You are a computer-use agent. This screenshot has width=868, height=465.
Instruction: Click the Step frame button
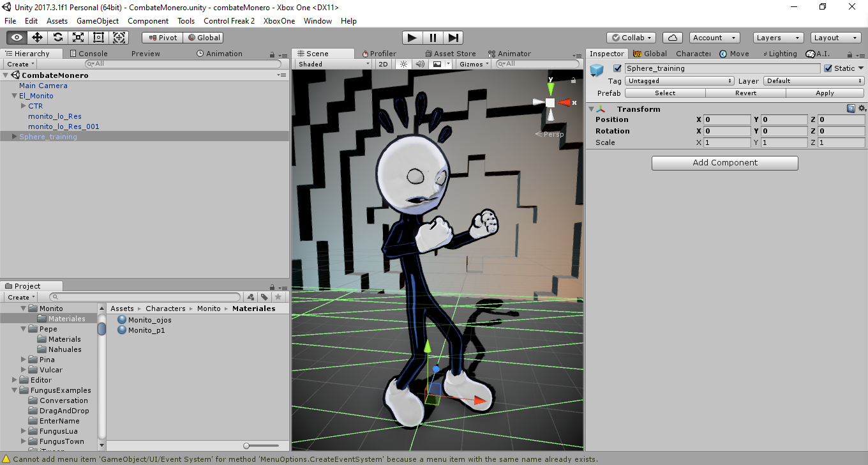(x=453, y=38)
